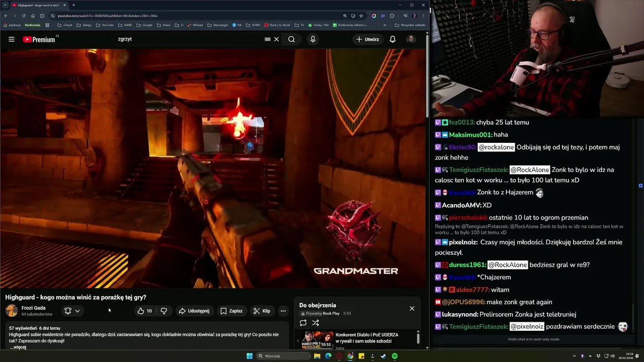
Task: Run the search with the magnifier icon
Action: 291,39
